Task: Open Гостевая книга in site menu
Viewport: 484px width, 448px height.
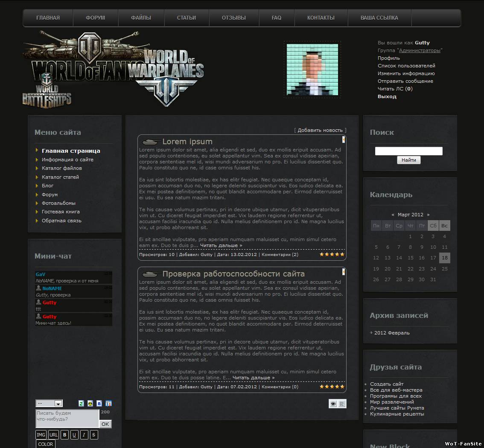Action: (61, 212)
